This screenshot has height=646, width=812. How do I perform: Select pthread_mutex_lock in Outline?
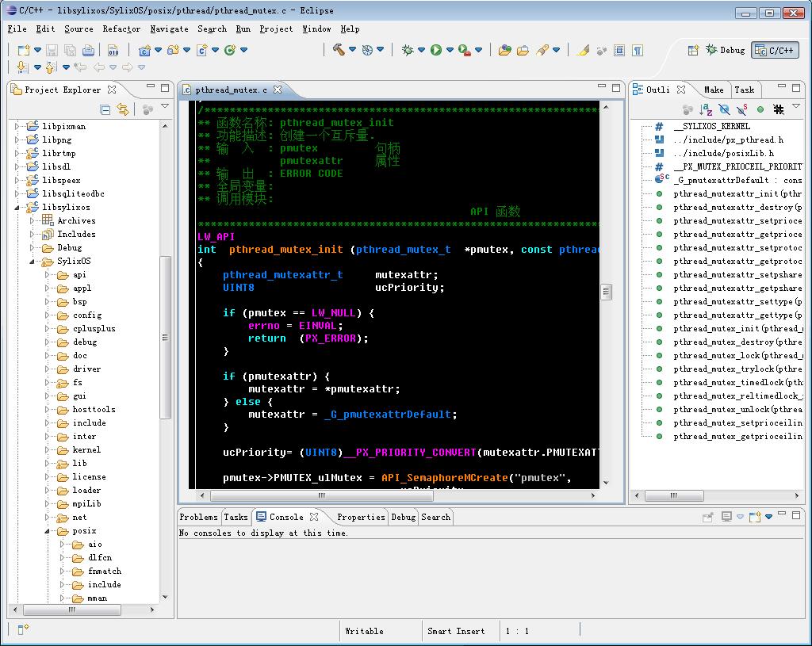click(738, 356)
